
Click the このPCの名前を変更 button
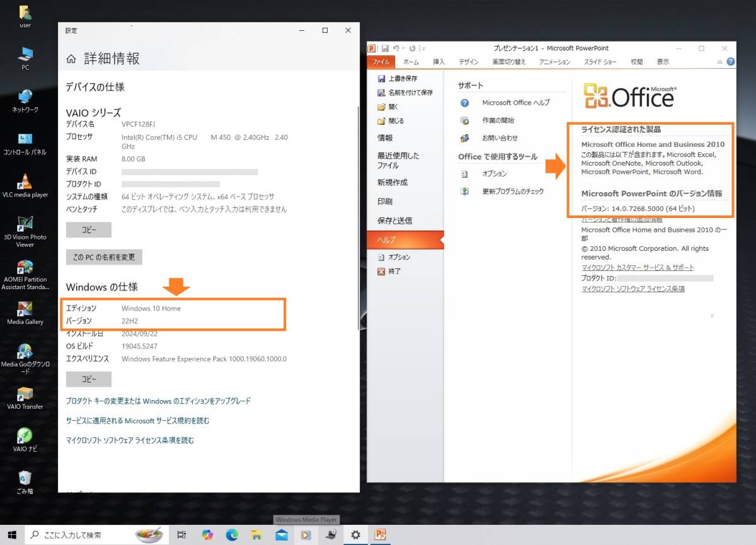click(104, 257)
